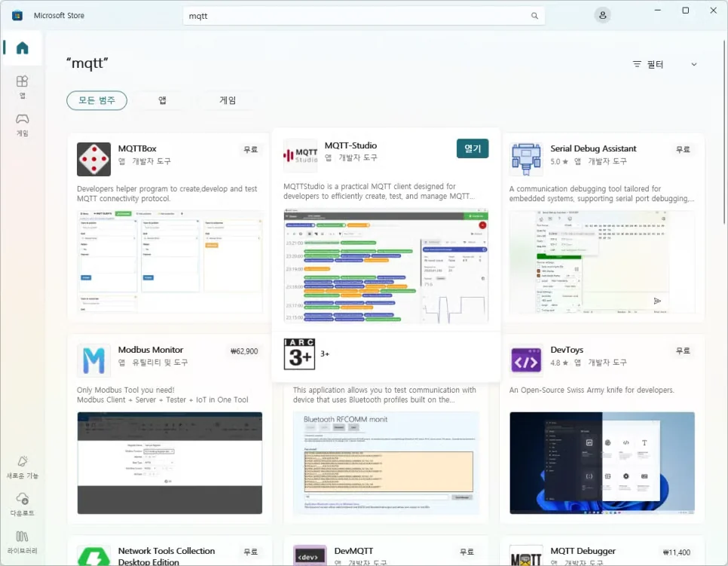Screen dimensions: 728x566
Task: Open the Modbus Monitor screenshot thumbnail
Action: [x=170, y=463]
